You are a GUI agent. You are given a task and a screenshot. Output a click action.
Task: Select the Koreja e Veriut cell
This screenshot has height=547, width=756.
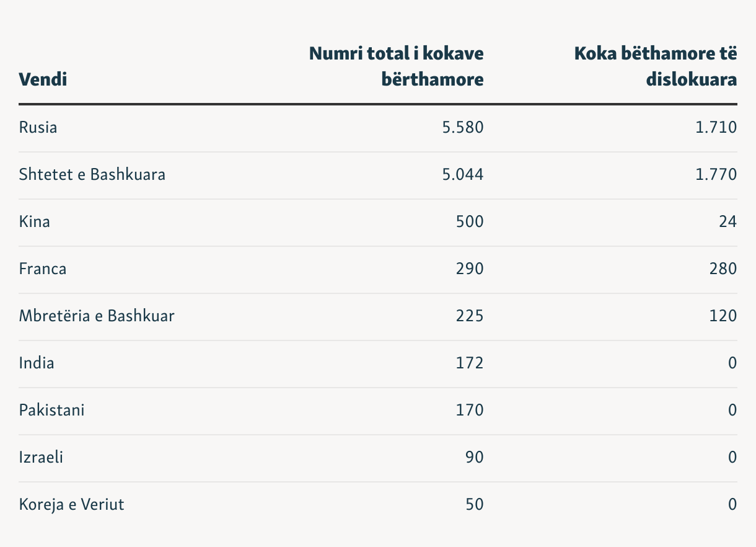pyautogui.click(x=71, y=504)
